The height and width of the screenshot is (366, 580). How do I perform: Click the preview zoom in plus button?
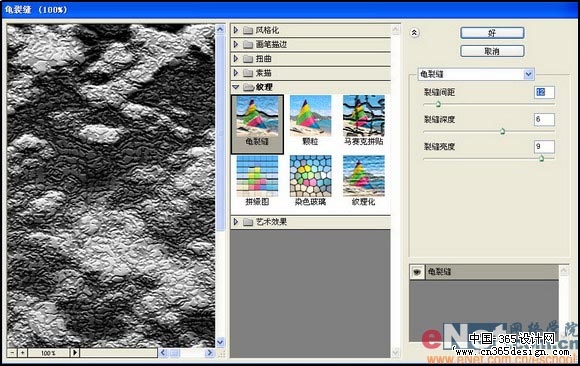pos(23,353)
